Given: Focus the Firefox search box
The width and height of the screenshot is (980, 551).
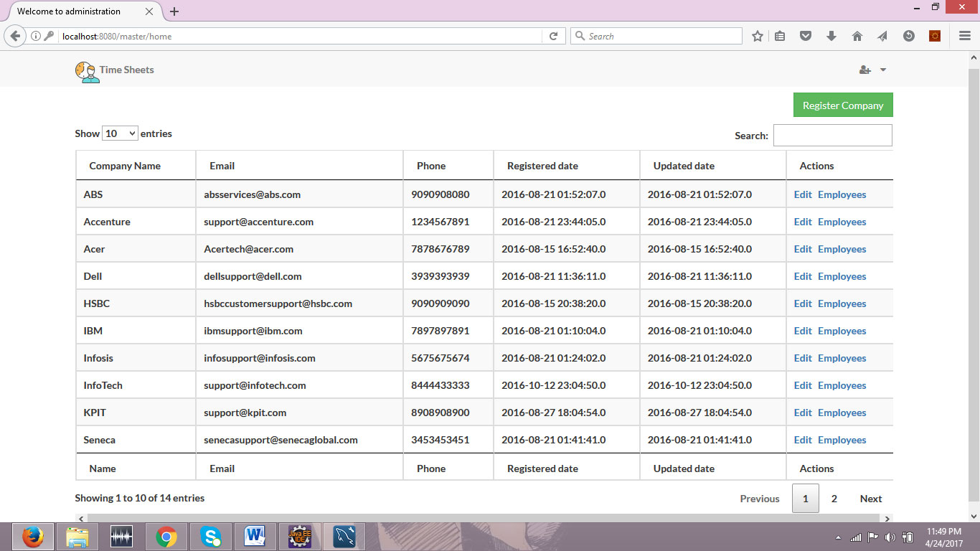Looking at the screenshot, I should (x=656, y=36).
